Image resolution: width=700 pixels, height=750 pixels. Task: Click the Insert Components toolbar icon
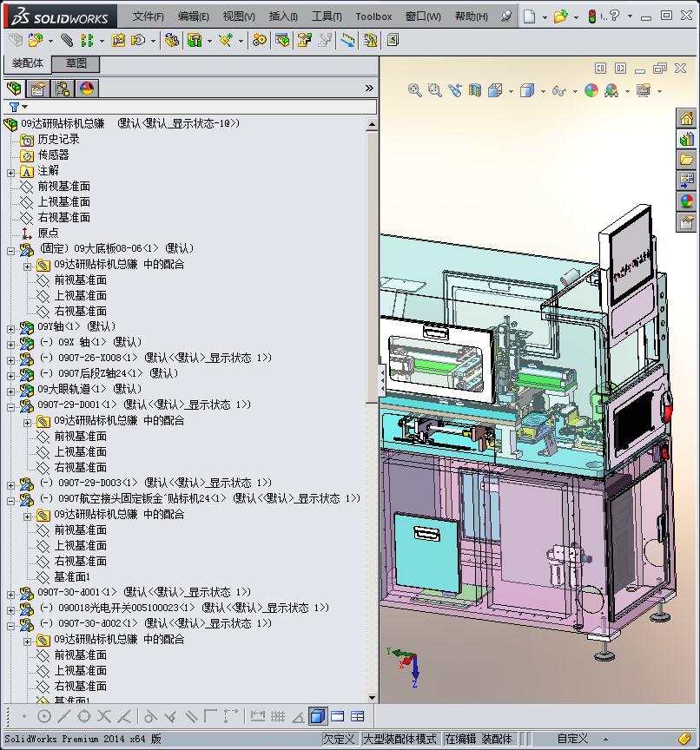[36, 40]
